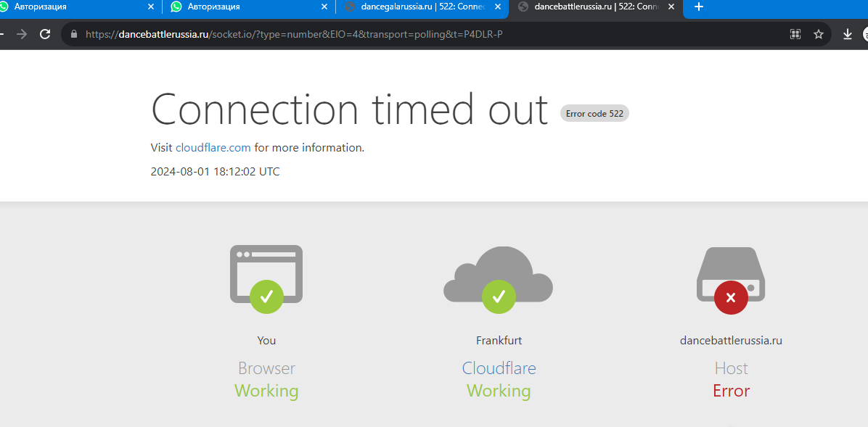The width and height of the screenshot is (868, 427).
Task: Close the first Авторизация tab
Action: 151,7
